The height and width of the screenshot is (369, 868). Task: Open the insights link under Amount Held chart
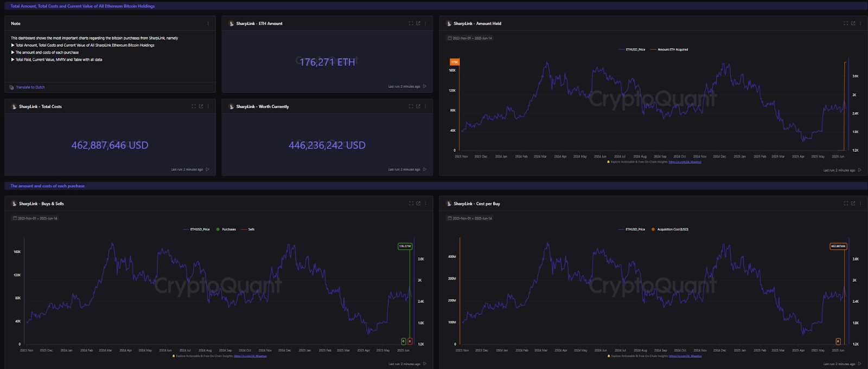click(685, 161)
